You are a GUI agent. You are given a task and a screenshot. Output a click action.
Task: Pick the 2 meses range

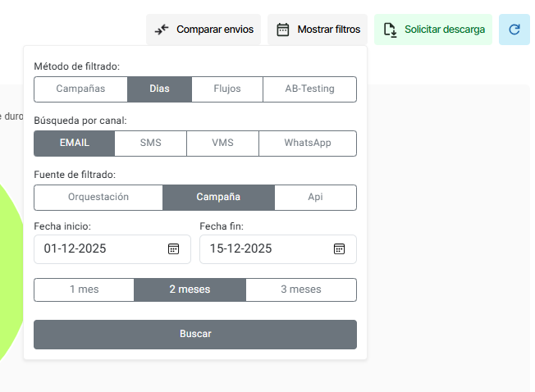pyautogui.click(x=190, y=289)
